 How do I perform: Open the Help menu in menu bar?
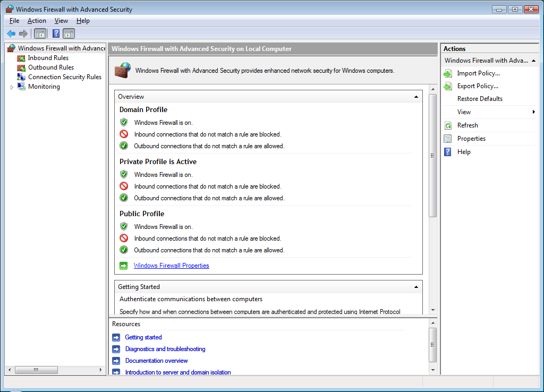(x=83, y=21)
